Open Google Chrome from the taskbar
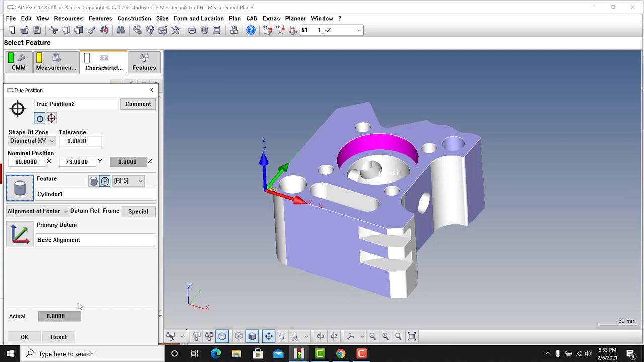This screenshot has height=362, width=644. coord(341,354)
